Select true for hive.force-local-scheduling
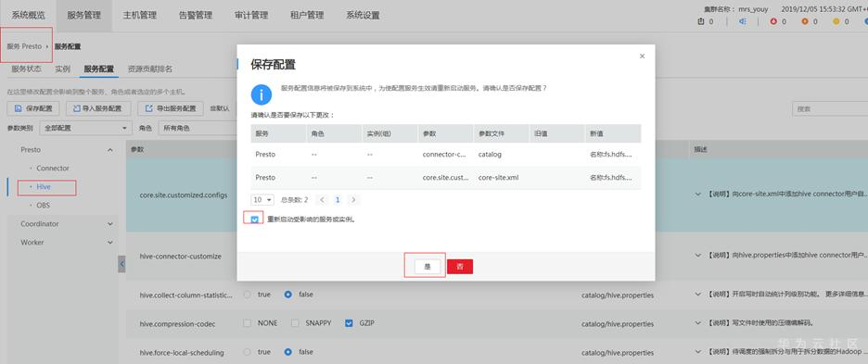This screenshot has height=364, width=868. pos(247,352)
